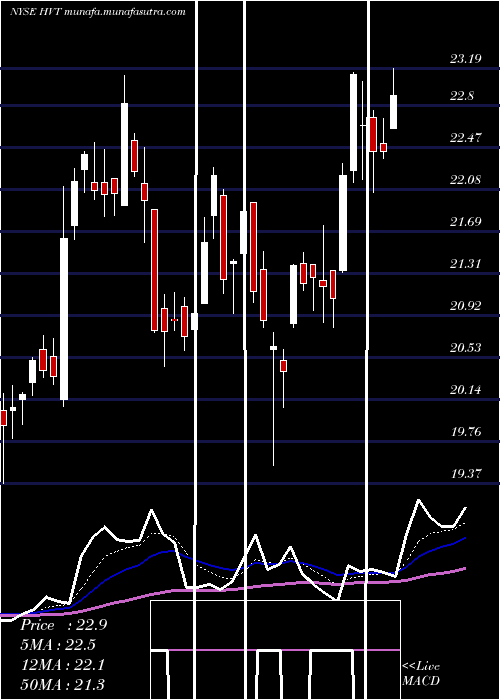The height and width of the screenshot is (700, 500).
Task: Click the NYSE HVT munafa.munafasutra.com title text
Action: pyautogui.click(x=97, y=12)
